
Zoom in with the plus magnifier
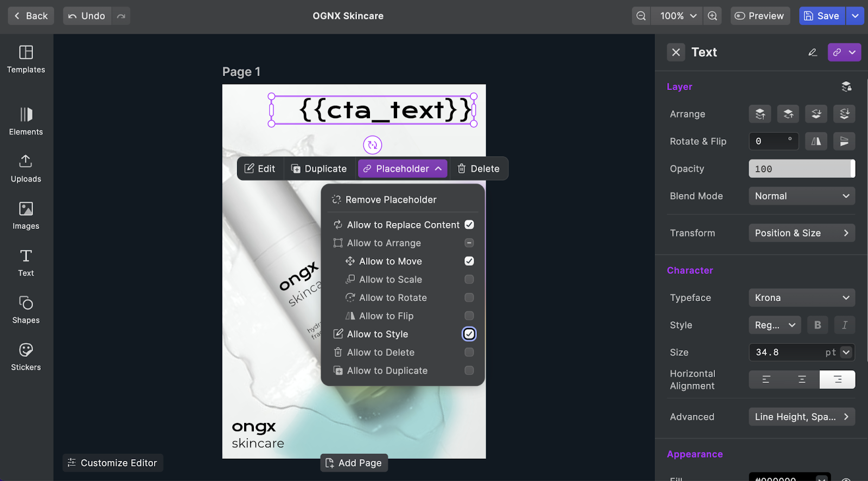pyautogui.click(x=712, y=16)
